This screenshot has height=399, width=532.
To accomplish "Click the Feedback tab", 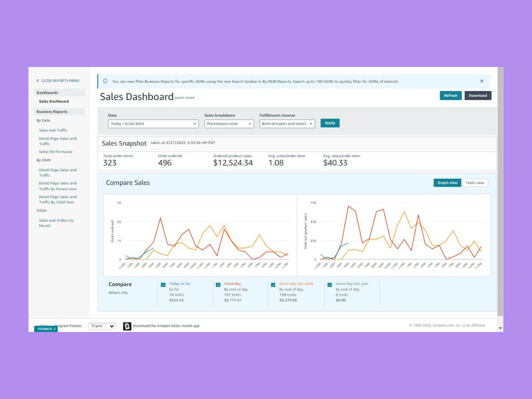I will click(46, 329).
